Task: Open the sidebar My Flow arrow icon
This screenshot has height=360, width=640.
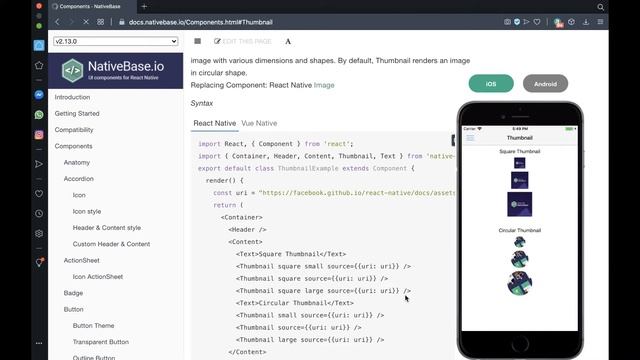Action: click(x=39, y=164)
